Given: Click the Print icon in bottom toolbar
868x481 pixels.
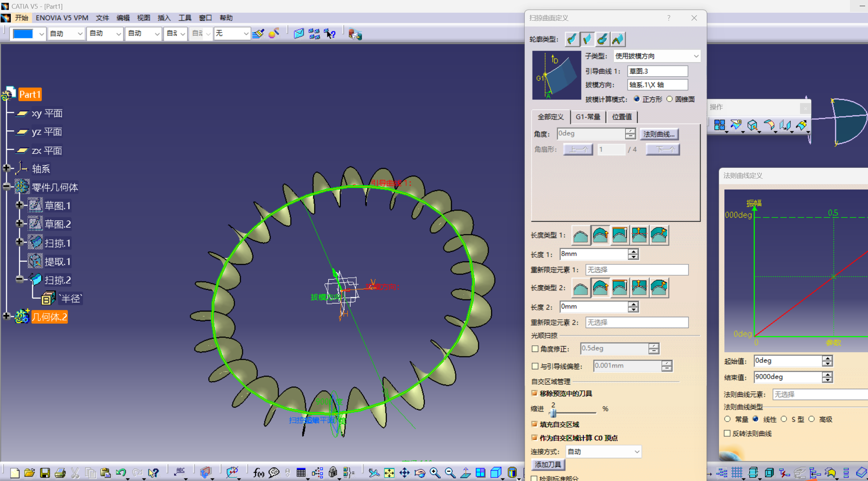Looking at the screenshot, I should (x=60, y=473).
